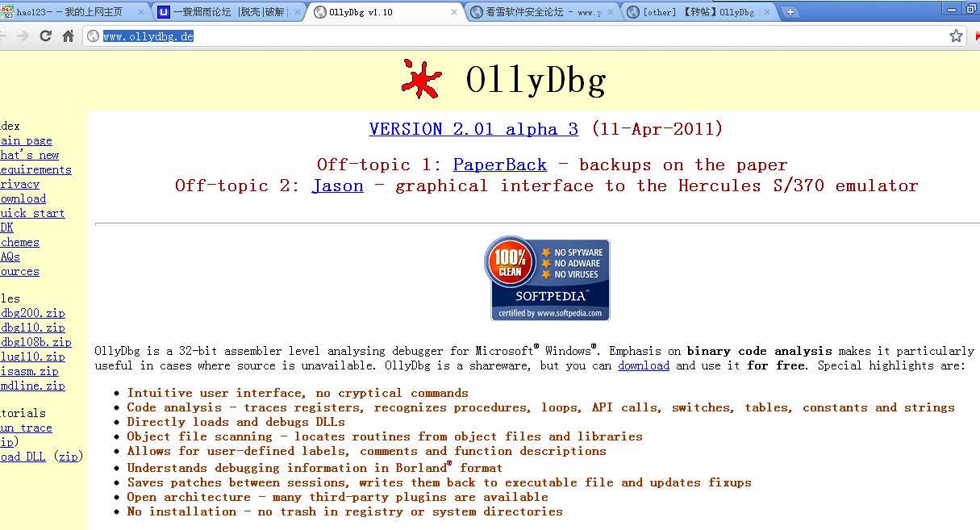
Task: Download the plug110.zip file
Action: (x=32, y=357)
